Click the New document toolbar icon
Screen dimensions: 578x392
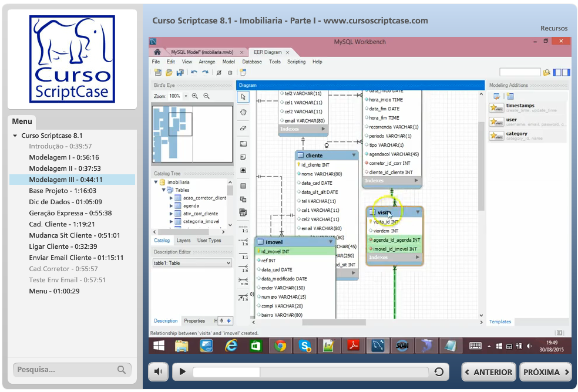(x=158, y=73)
